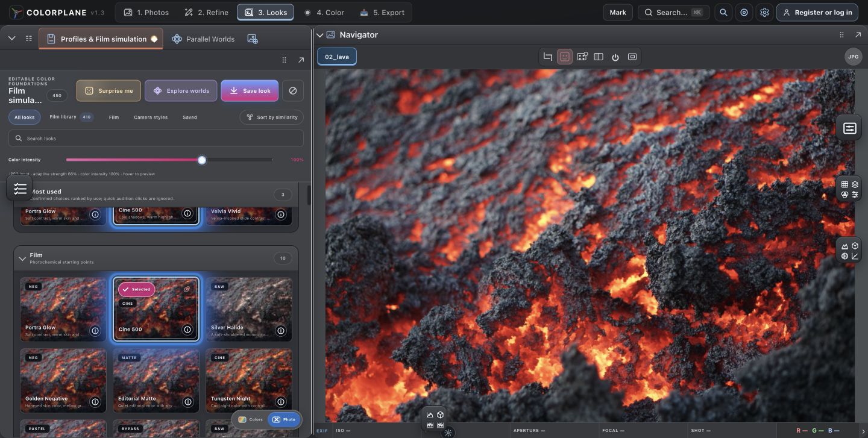Click the circular target icon in top bar
The image size is (868, 438).
click(x=744, y=12)
